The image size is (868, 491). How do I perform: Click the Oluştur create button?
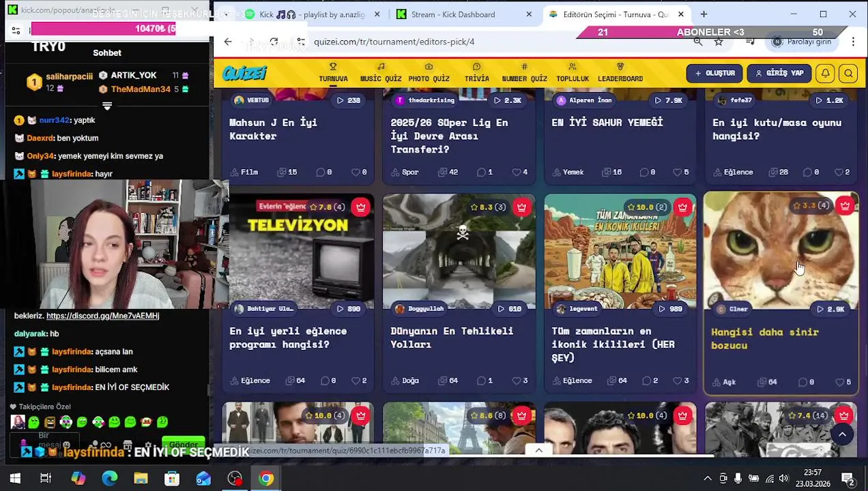tap(714, 73)
